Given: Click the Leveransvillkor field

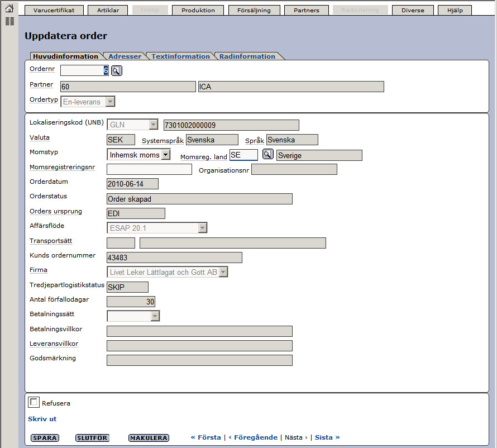Looking at the screenshot, I should pyautogui.click(x=200, y=346).
